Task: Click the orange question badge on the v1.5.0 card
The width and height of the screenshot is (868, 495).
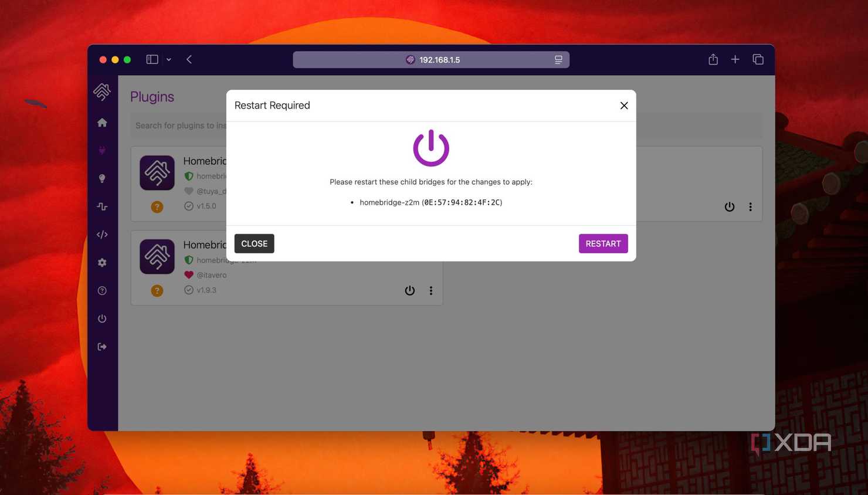Action: (x=157, y=206)
